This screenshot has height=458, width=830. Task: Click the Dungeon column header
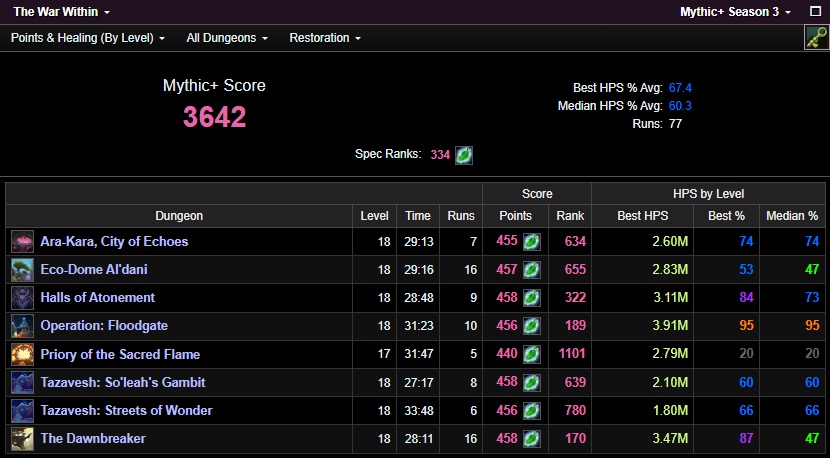click(179, 216)
